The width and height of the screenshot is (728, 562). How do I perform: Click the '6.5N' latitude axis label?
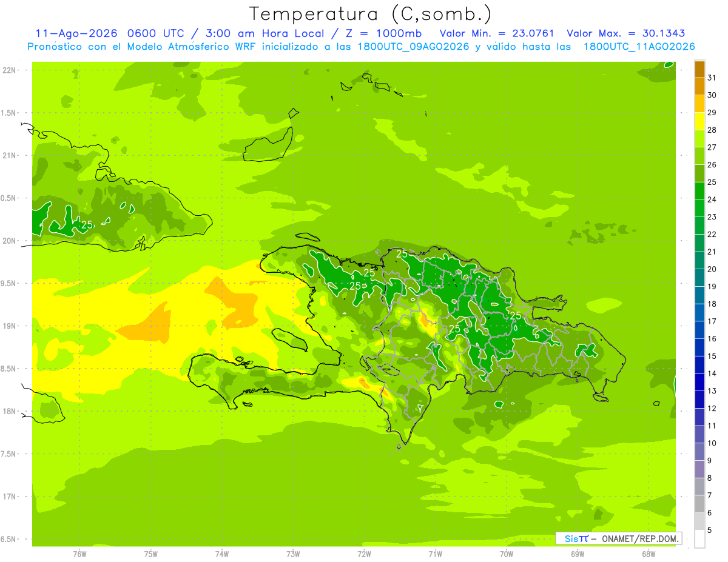8,539
